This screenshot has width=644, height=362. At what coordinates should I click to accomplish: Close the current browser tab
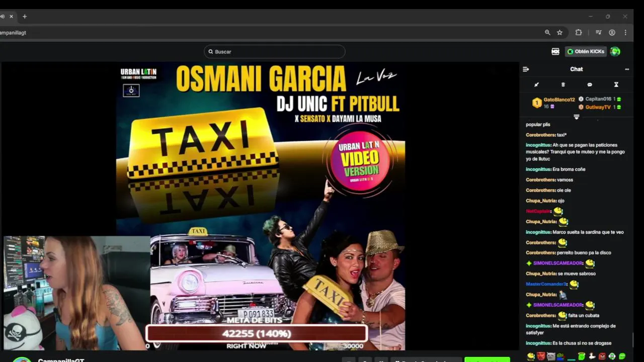(11, 17)
